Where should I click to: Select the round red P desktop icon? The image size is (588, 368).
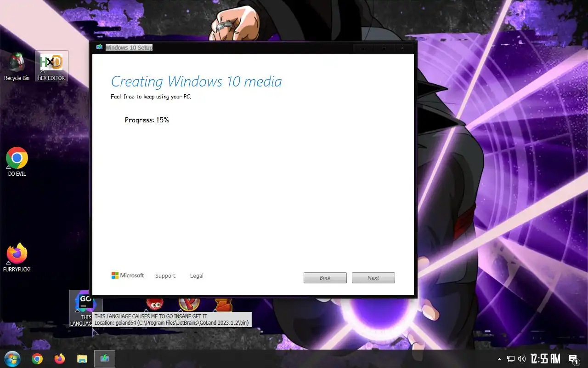click(189, 304)
